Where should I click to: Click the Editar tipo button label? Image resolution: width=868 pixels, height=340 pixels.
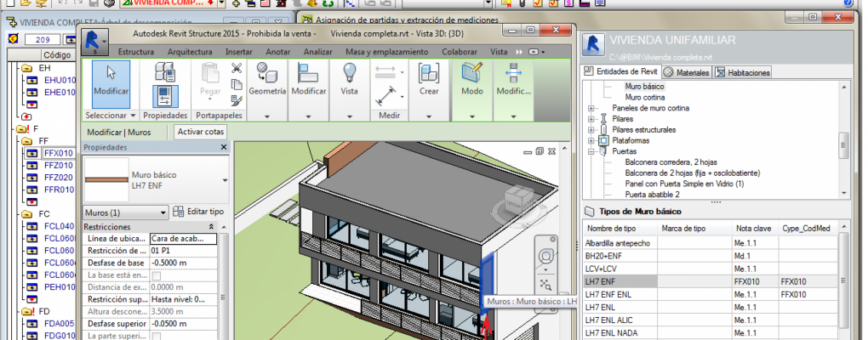(205, 212)
